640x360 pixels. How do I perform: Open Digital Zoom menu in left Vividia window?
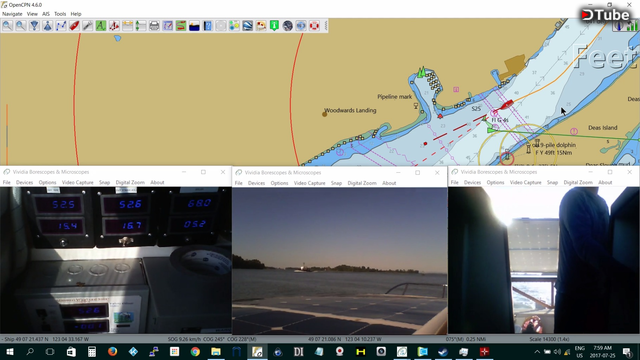(x=130, y=182)
